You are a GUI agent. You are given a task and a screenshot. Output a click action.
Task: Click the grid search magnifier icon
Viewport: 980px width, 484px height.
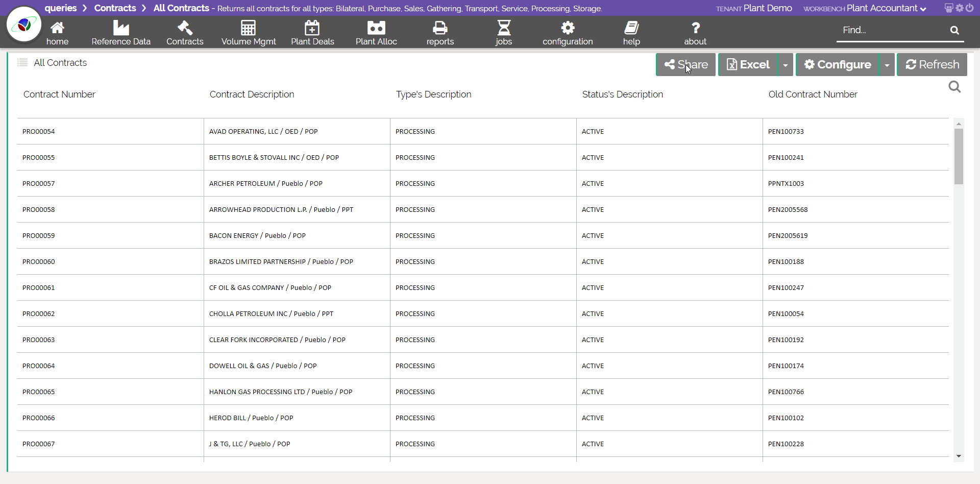coord(954,87)
